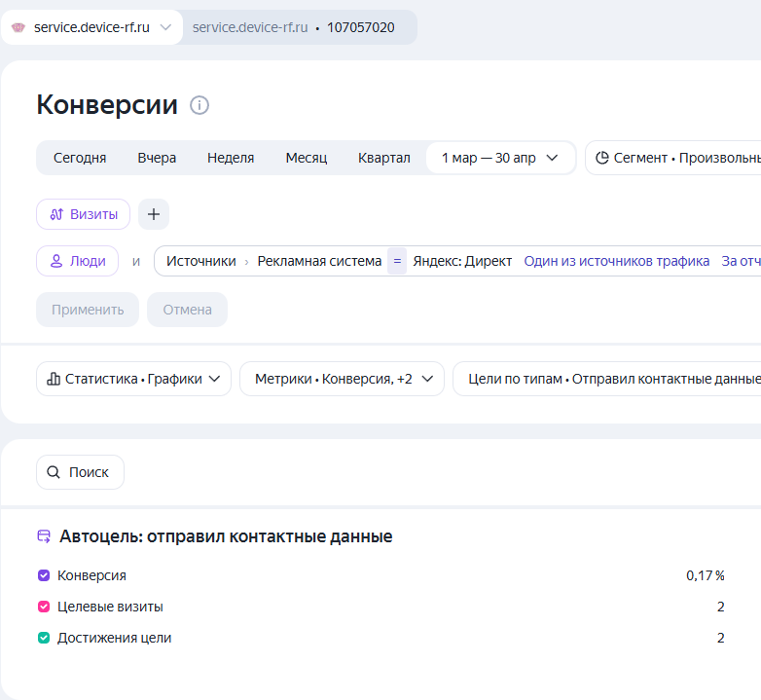The width and height of the screenshot is (761, 700).
Task: Click the Люди filter button
Action: coord(77,261)
